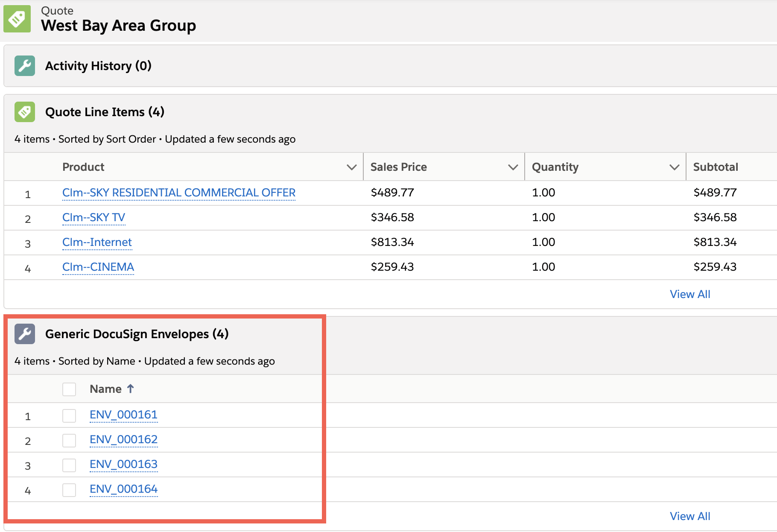Click the $346.58 Sales Price cell

[392, 217]
